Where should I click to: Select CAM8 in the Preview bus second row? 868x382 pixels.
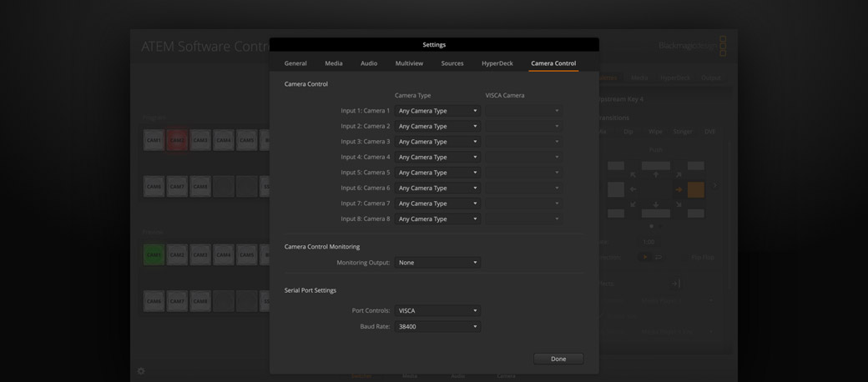pyautogui.click(x=200, y=301)
